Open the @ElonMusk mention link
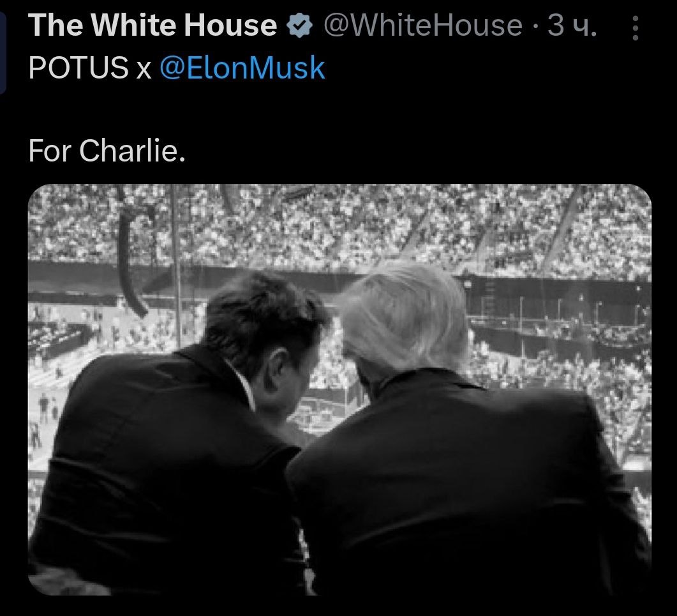The image size is (677, 616). pos(242,68)
